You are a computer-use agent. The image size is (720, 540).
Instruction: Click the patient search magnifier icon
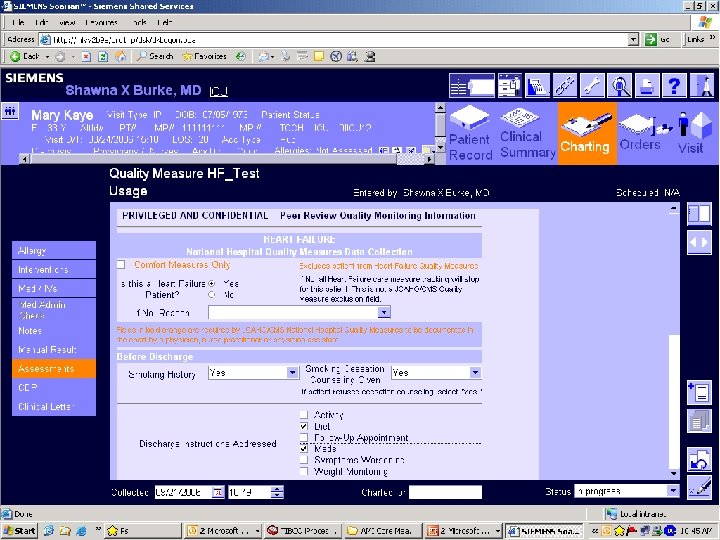point(620,85)
